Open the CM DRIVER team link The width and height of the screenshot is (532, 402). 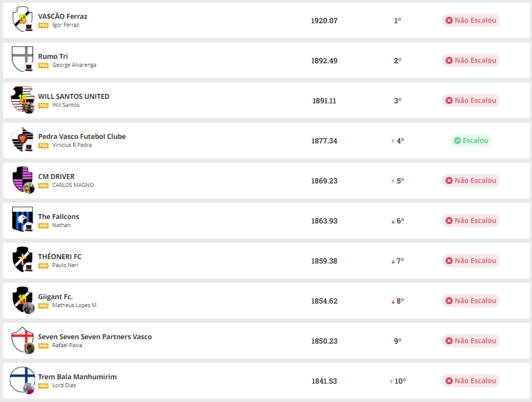[56, 177]
